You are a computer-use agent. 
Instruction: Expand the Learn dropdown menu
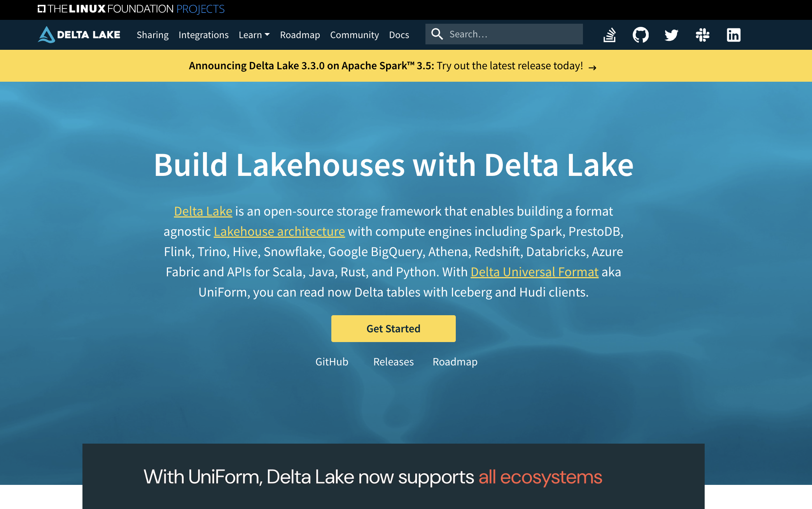tap(254, 35)
